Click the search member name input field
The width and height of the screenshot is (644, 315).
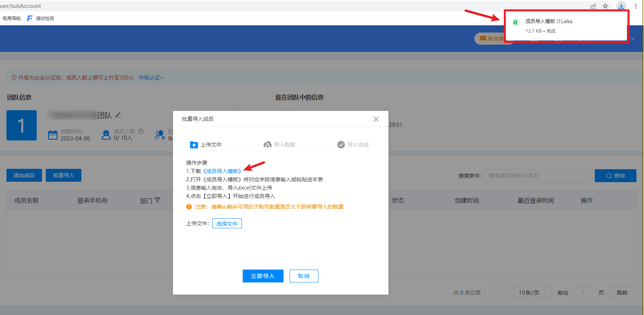538,176
